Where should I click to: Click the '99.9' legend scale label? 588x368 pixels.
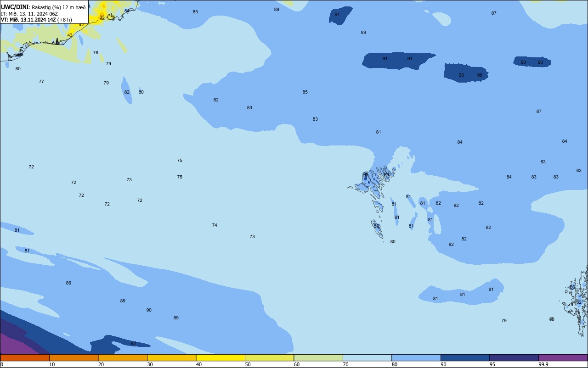coord(543,364)
